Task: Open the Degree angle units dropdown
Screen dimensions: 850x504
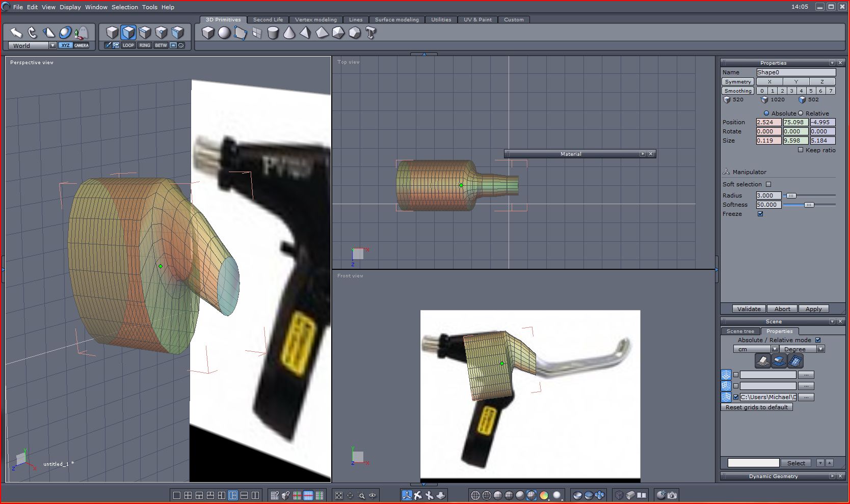Action: tap(820, 349)
